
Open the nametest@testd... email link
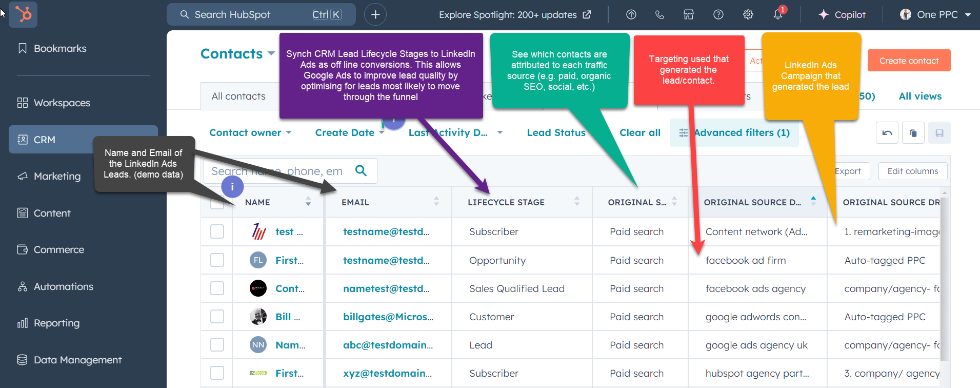386,288
